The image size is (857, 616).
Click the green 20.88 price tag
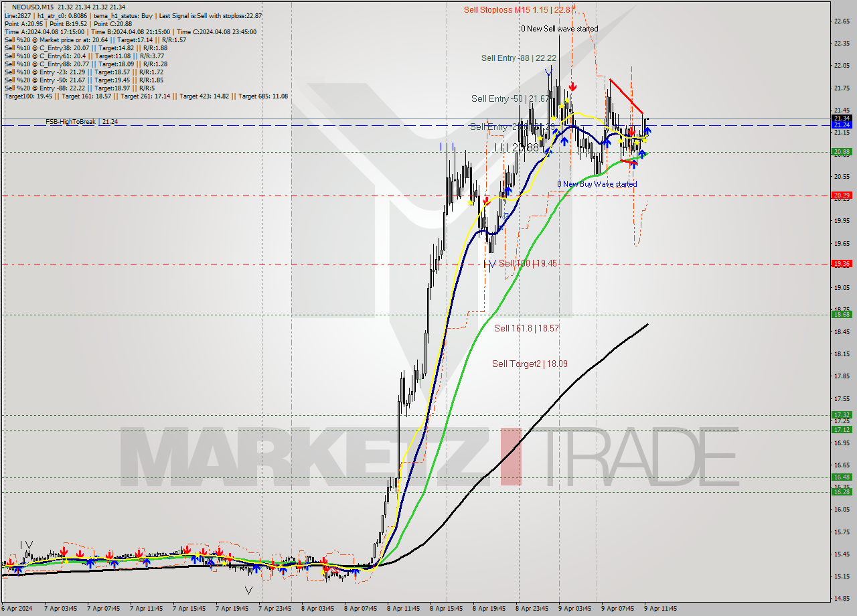pyautogui.click(x=842, y=152)
